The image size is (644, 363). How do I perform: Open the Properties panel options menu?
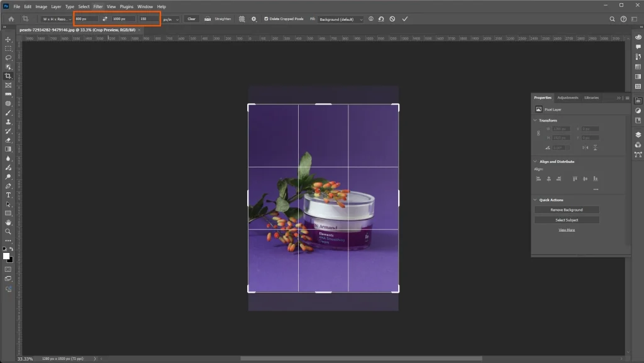pyautogui.click(x=627, y=98)
